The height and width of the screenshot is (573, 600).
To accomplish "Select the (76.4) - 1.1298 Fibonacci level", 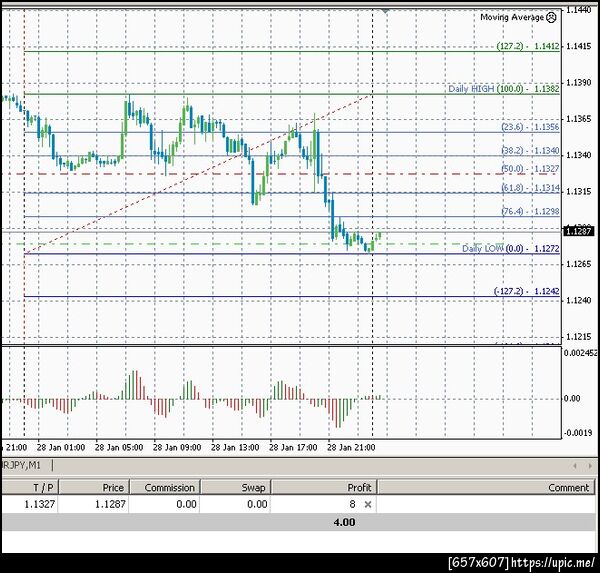I will [530, 211].
